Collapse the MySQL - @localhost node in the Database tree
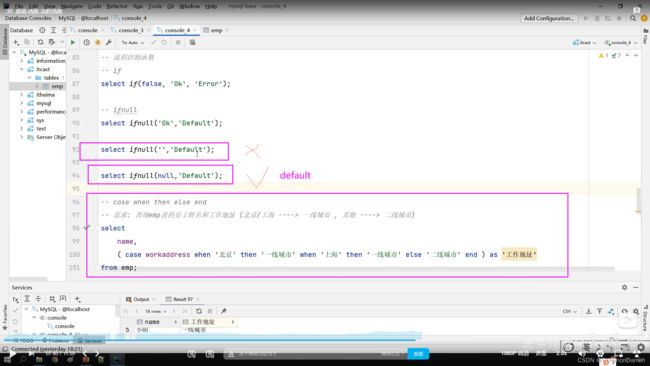 click(15, 52)
